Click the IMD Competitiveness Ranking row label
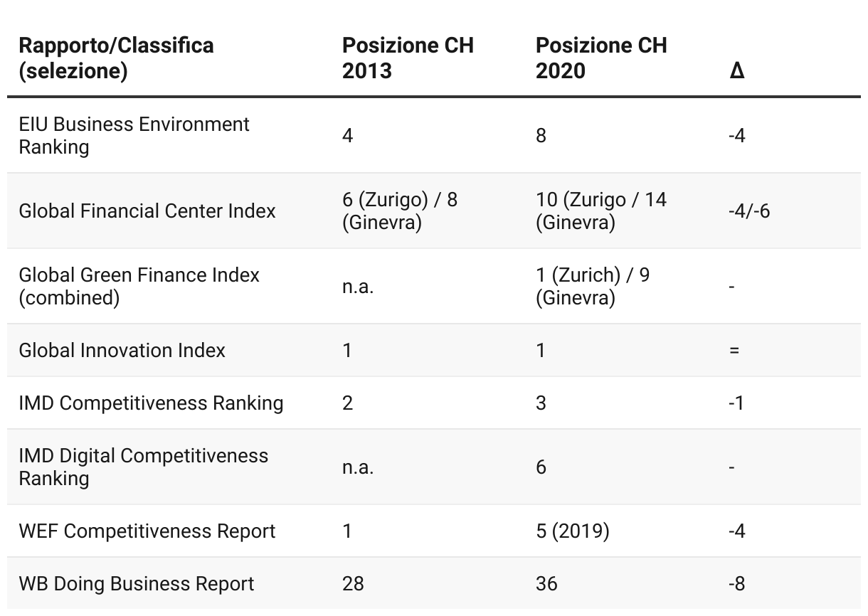Screen dimensions: 868x616 point(151,403)
